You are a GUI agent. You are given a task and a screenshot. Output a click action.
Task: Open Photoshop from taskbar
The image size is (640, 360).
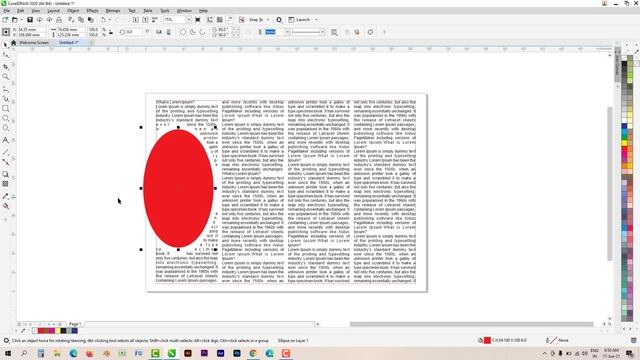237,353
